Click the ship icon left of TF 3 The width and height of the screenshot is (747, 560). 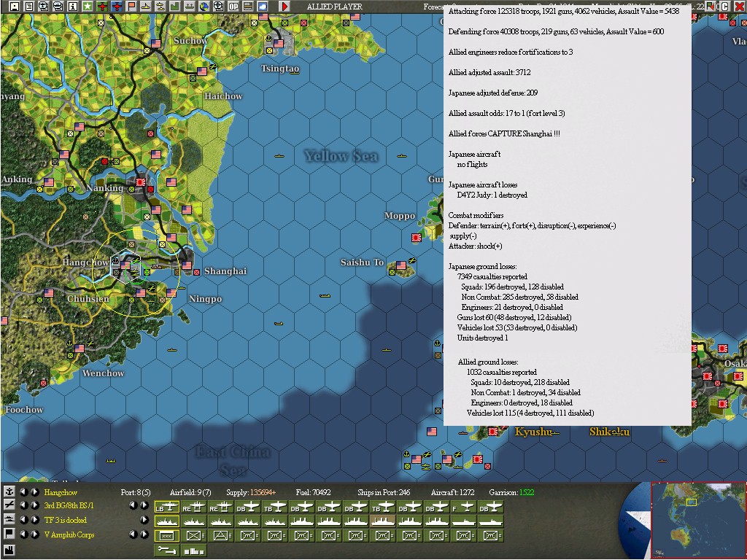(x=9, y=519)
